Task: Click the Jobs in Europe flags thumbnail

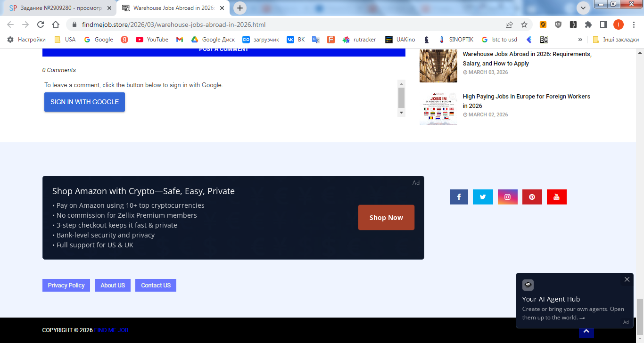Action: click(438, 108)
